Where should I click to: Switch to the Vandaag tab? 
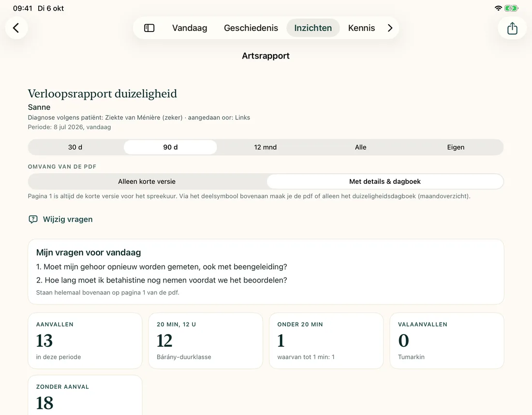[189, 28]
